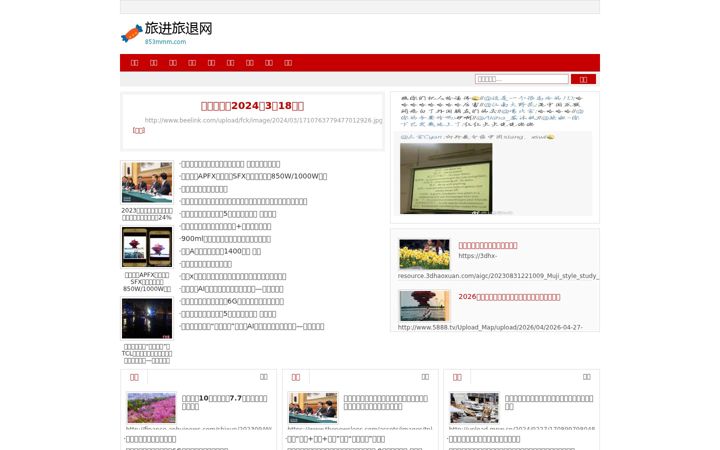Image resolution: width=720 pixels, height=450 pixels.
Task: Open the headline containing 2024, 3 and 18
Action: [252, 106]
